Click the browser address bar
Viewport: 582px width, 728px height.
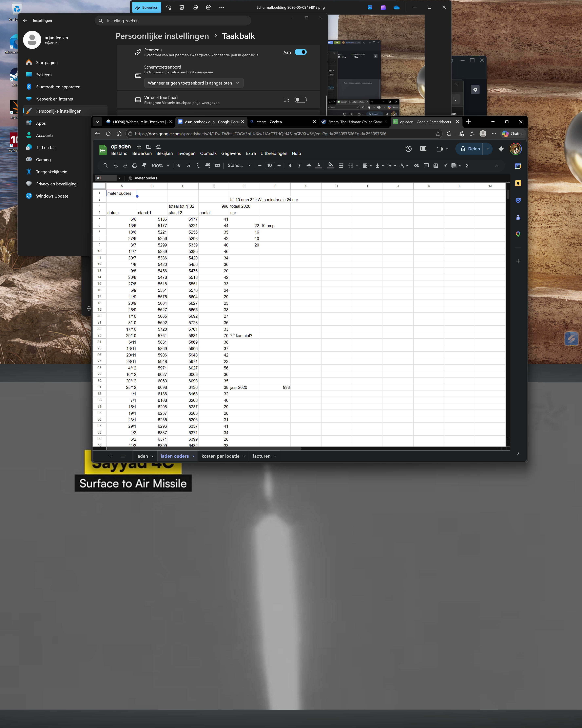coord(283,134)
